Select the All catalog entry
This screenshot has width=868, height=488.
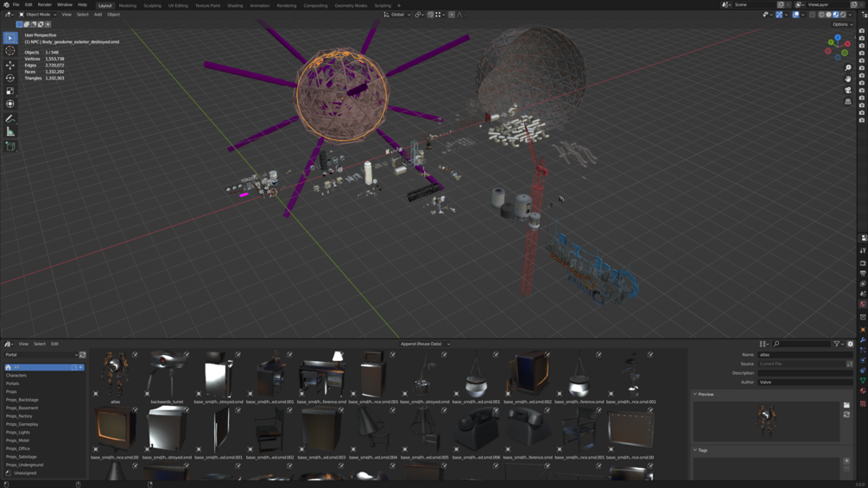click(44, 367)
